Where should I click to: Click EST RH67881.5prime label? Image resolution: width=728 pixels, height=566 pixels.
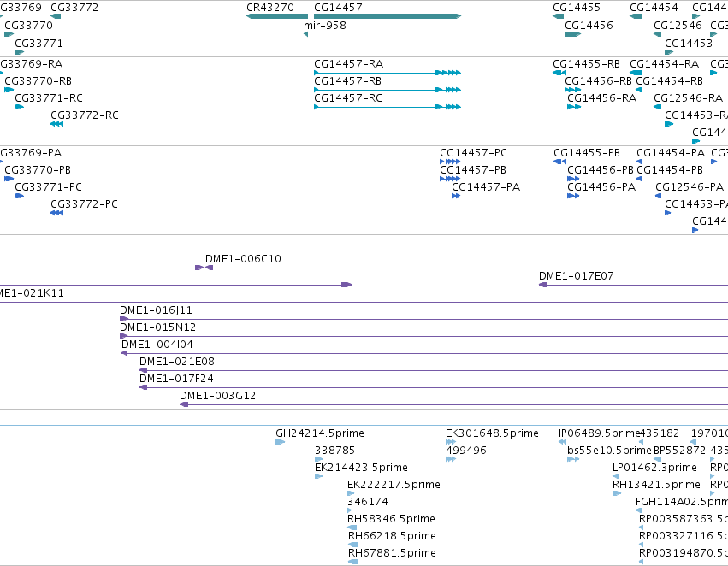tap(393, 554)
